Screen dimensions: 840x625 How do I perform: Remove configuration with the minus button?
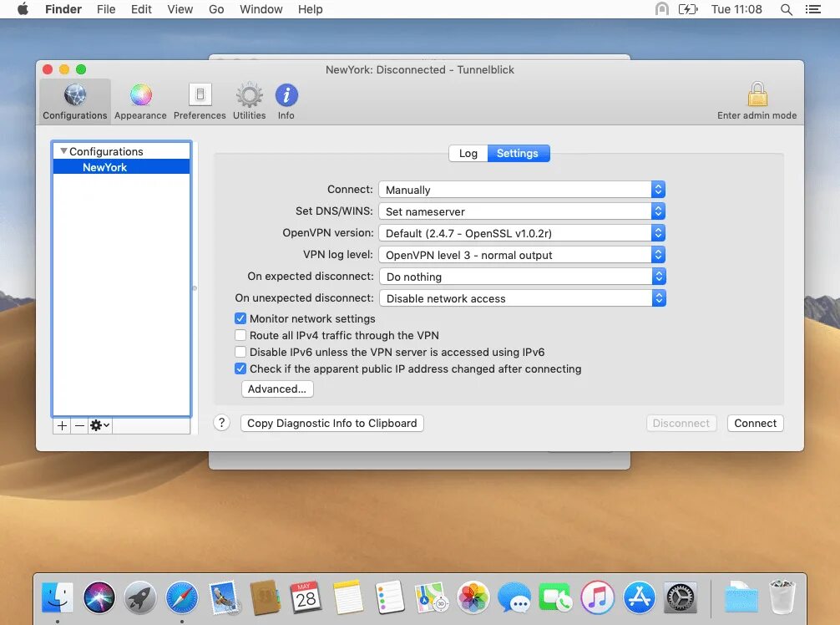tap(80, 425)
